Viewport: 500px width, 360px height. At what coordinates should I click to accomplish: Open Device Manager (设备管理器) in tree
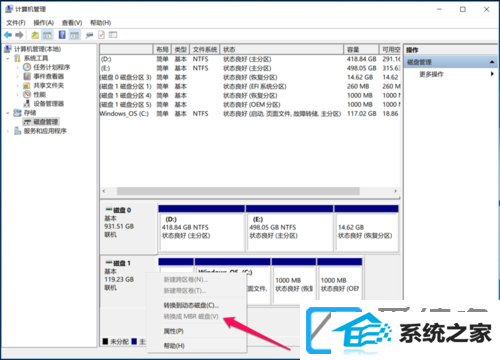pos(48,103)
